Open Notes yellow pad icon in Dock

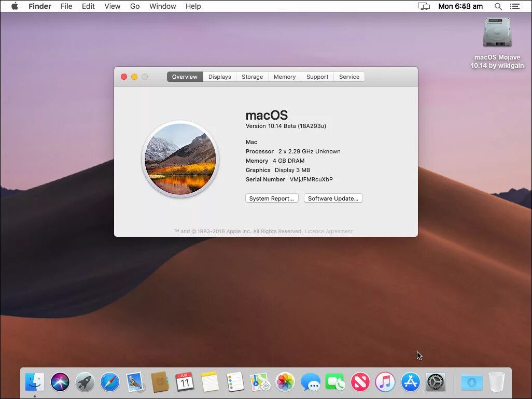pos(209,382)
